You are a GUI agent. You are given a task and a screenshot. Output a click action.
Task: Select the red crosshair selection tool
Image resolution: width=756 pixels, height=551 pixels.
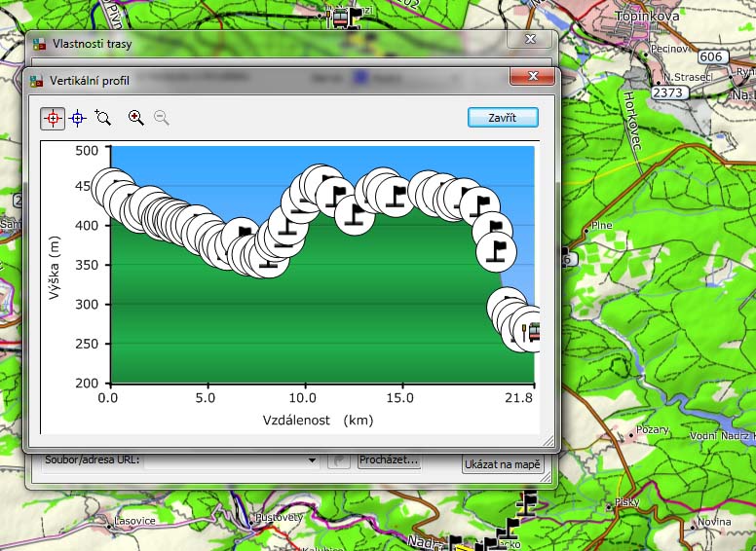53,118
